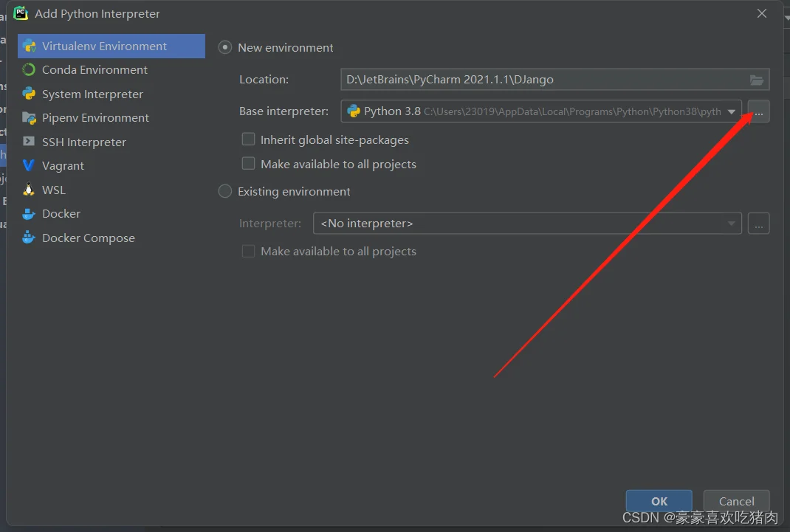Image resolution: width=790 pixels, height=532 pixels.
Task: Select the Existing environment radio button
Action: [224, 191]
